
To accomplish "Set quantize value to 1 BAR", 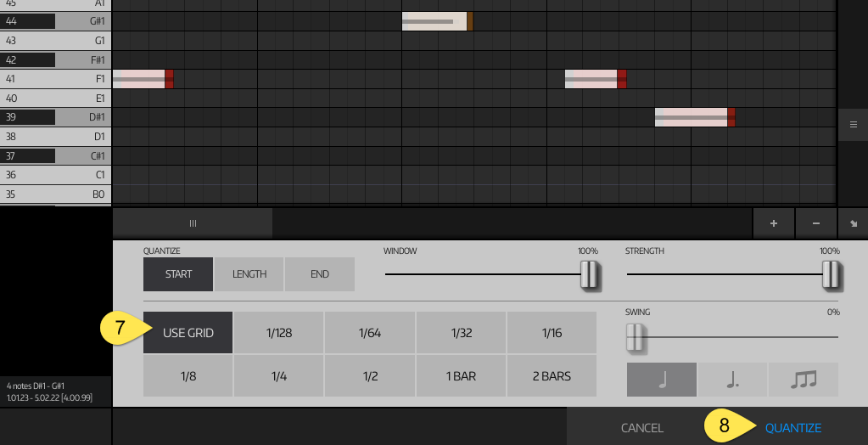I will (461, 376).
